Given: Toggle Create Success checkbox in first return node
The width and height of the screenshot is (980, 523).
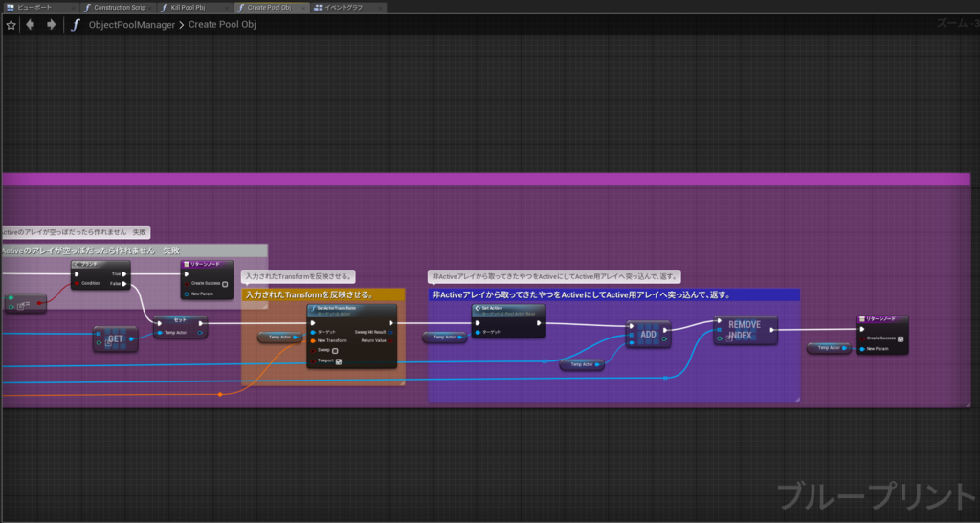Looking at the screenshot, I should pos(225,284).
